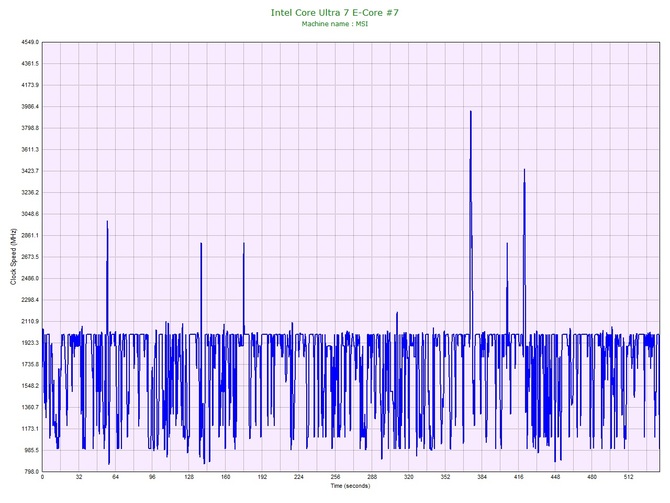Viewport: 670px width, 503px height.
Task: Click the peak of the tallest spike in the graph
Action: [x=470, y=112]
